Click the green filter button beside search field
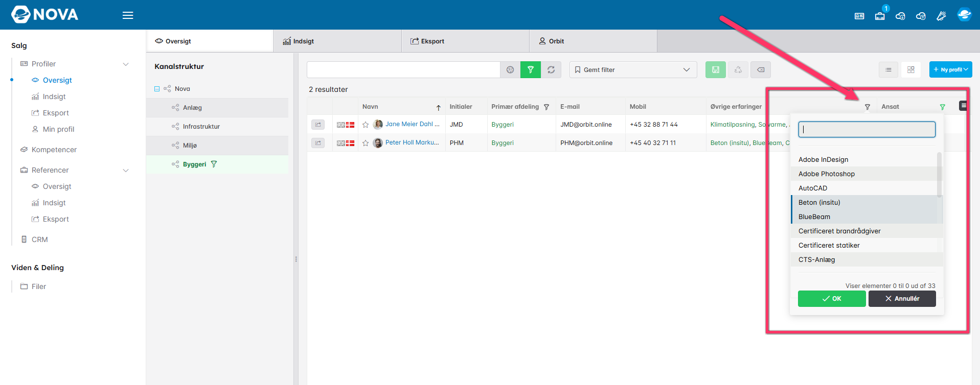Image resolution: width=980 pixels, height=385 pixels. click(531, 69)
